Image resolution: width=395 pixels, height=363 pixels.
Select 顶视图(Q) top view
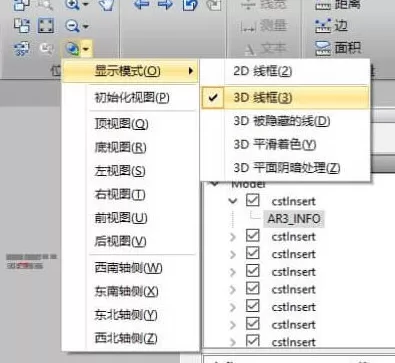(x=121, y=124)
